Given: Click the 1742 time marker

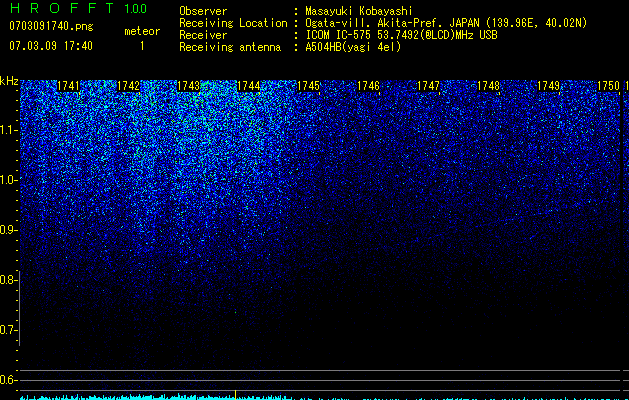Looking at the screenshot, I should coord(128,86).
